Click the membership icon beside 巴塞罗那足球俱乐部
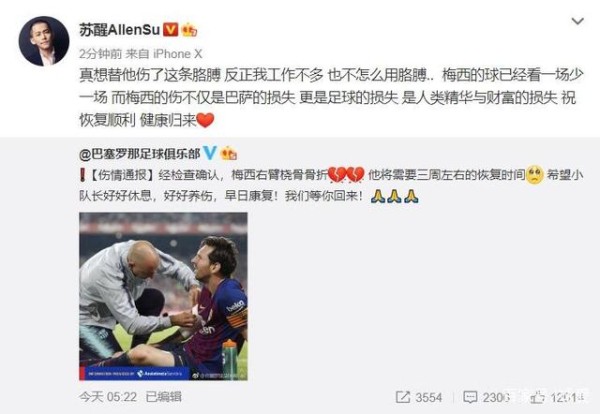The height and width of the screenshot is (414, 600). click(229, 153)
